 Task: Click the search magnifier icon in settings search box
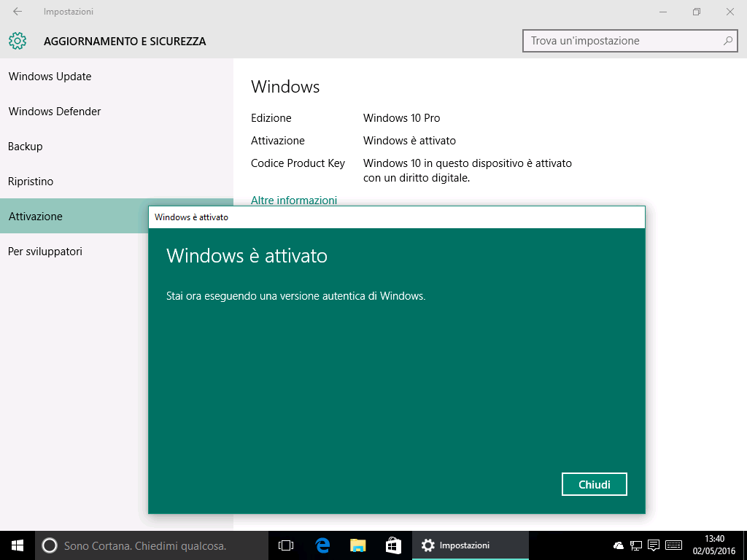tap(727, 41)
